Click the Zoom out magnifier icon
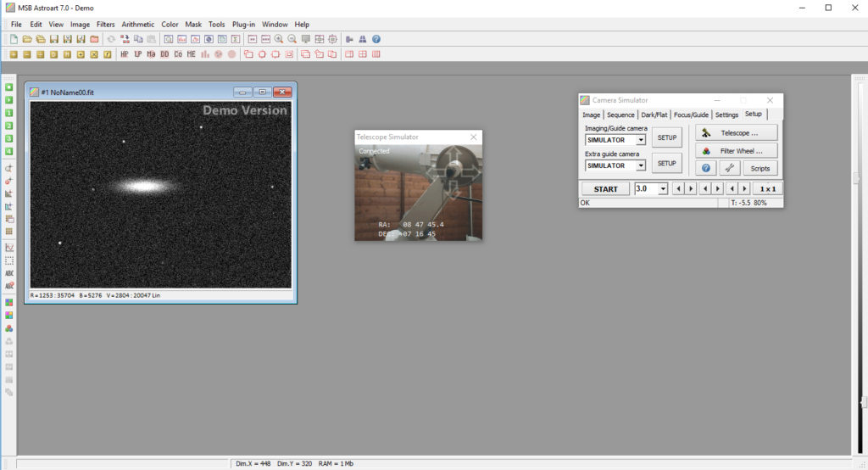The width and height of the screenshot is (868, 470). point(292,39)
